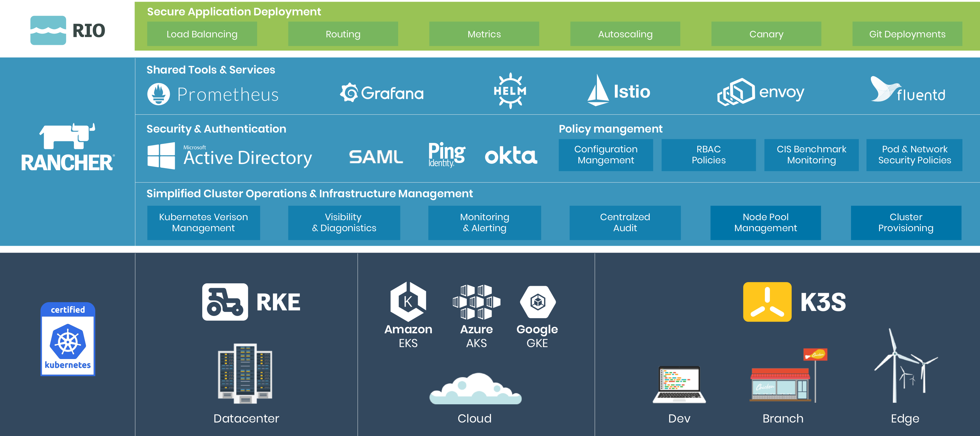Image resolution: width=980 pixels, height=436 pixels.
Task: Click the Amazon EKS hexagon icon
Action: coord(408,302)
